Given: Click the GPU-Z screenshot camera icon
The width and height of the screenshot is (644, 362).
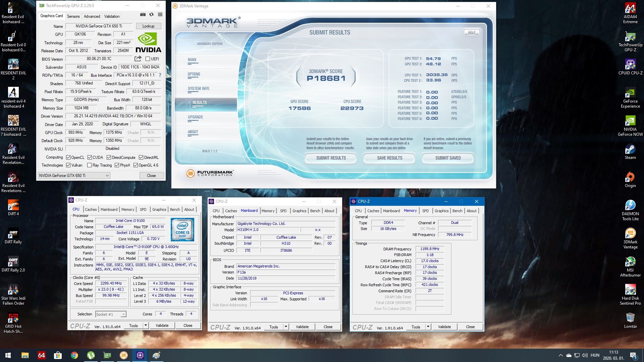Looking at the screenshot, I should [143, 15].
